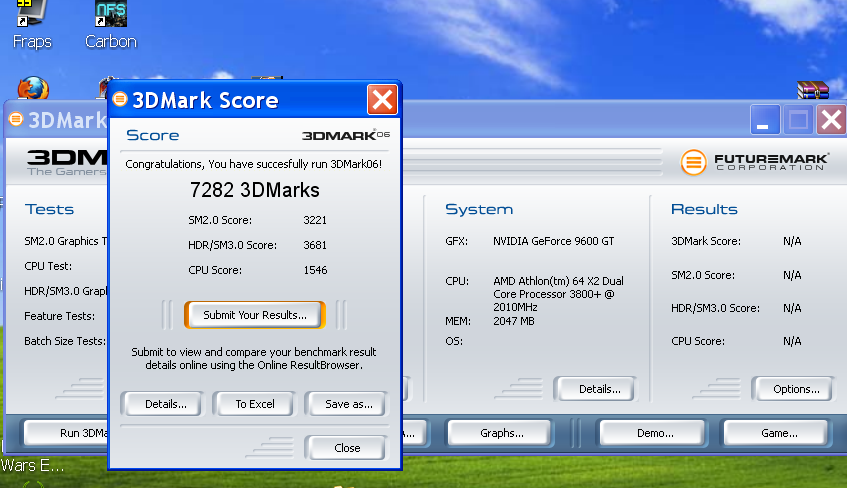Click the Batch Size Tests label
The image size is (847, 488).
[65, 341]
